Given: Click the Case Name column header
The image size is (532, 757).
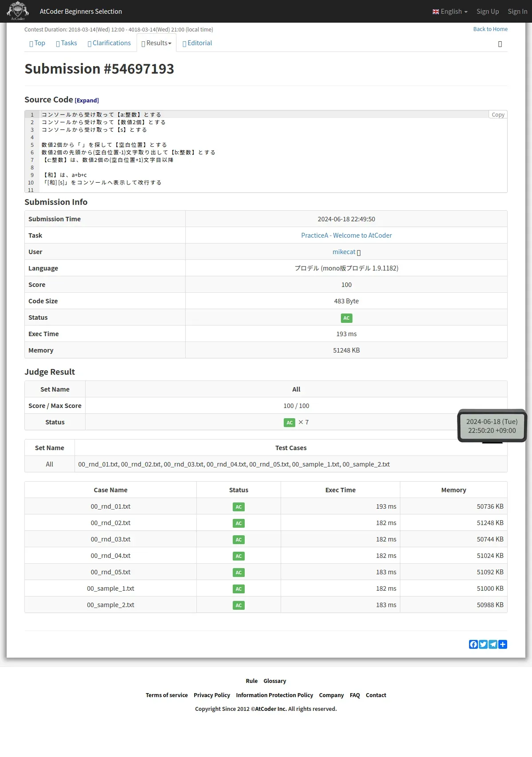Looking at the screenshot, I should pyautogui.click(x=110, y=490).
